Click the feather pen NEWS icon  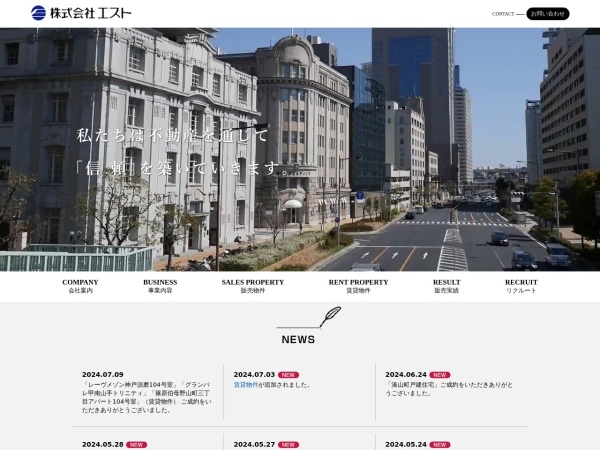click(309, 317)
